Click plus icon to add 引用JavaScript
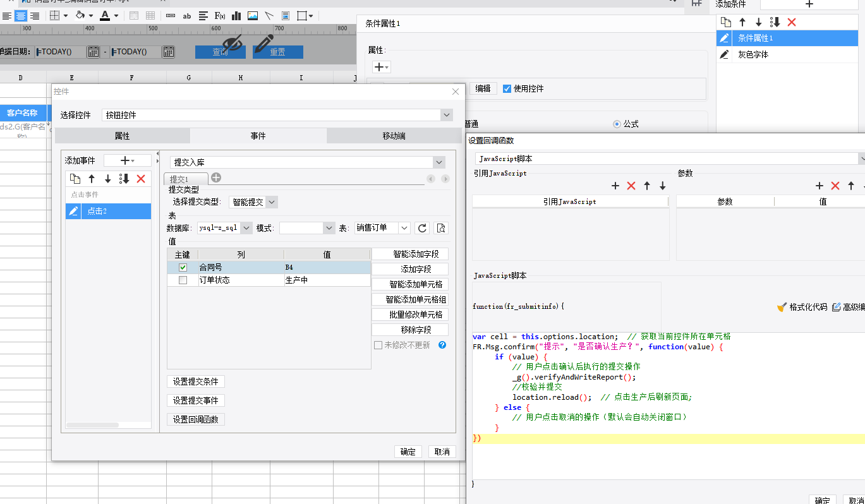865x504 pixels. pyautogui.click(x=615, y=186)
